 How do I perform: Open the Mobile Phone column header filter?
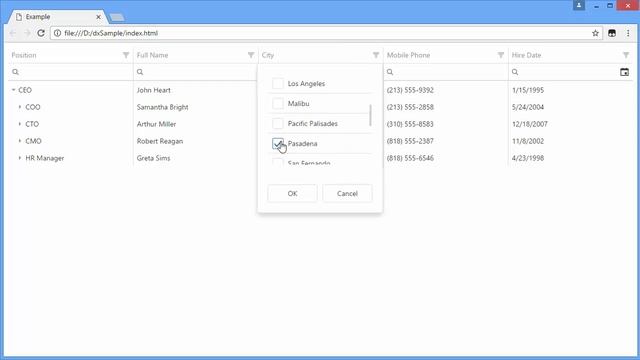pos(500,55)
